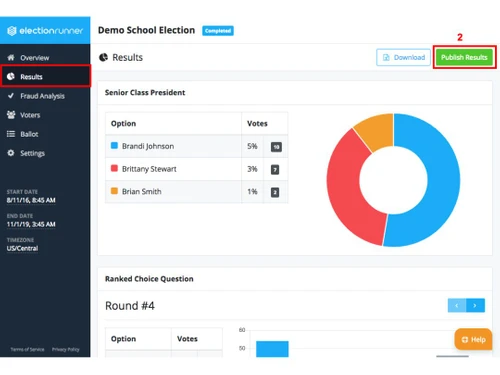Click the 1% value for Brian Smith

(x=252, y=192)
